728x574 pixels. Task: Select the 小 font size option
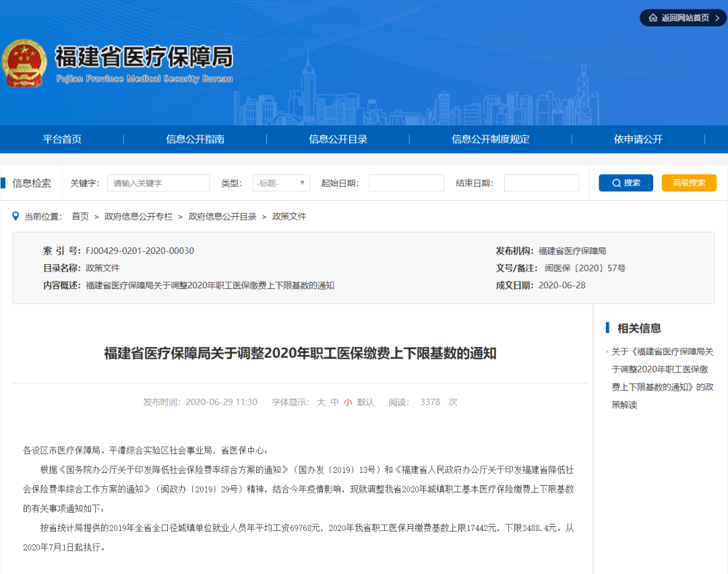pyautogui.click(x=348, y=402)
